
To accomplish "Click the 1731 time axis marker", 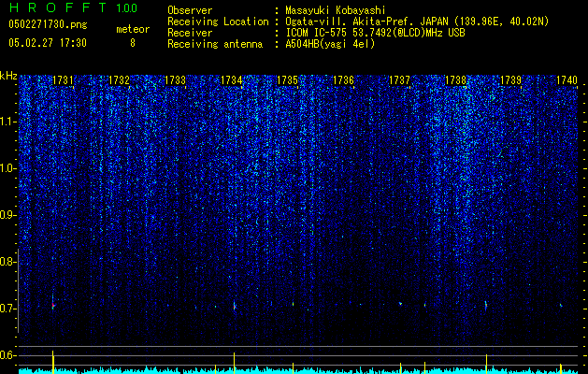I will [63, 80].
